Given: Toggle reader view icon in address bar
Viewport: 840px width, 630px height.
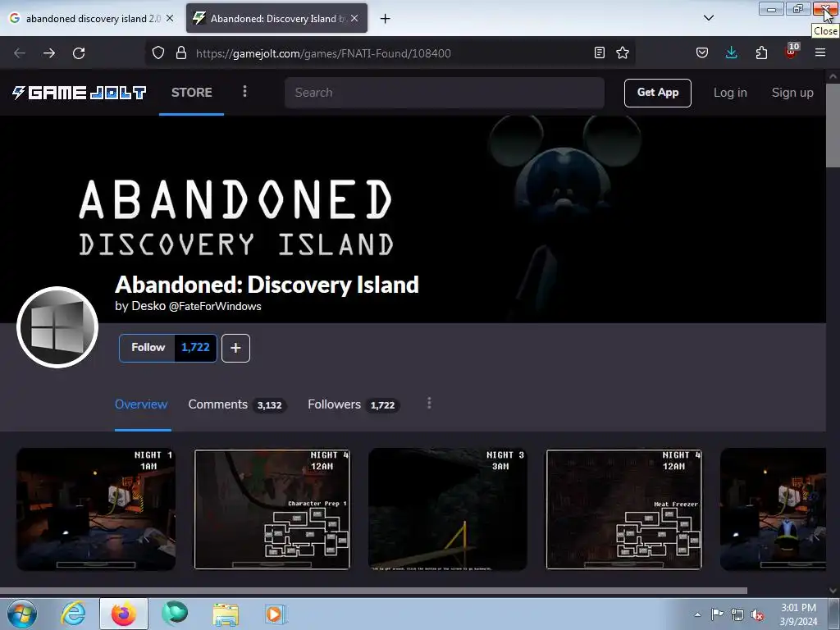Looking at the screenshot, I should tap(600, 52).
